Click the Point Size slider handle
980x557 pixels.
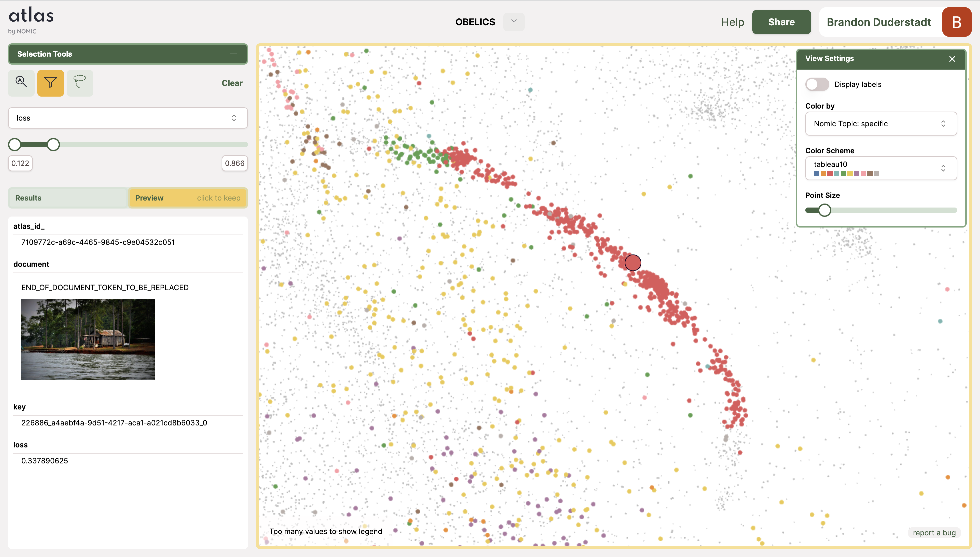click(x=824, y=210)
